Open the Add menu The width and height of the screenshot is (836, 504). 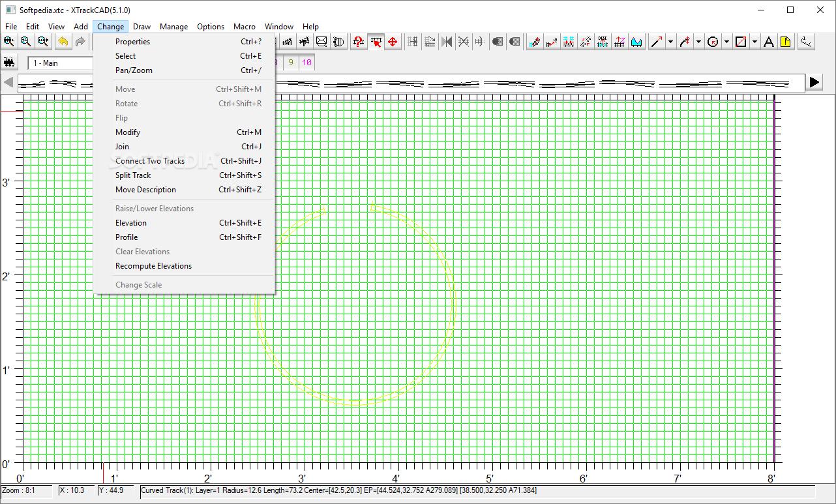(x=81, y=27)
